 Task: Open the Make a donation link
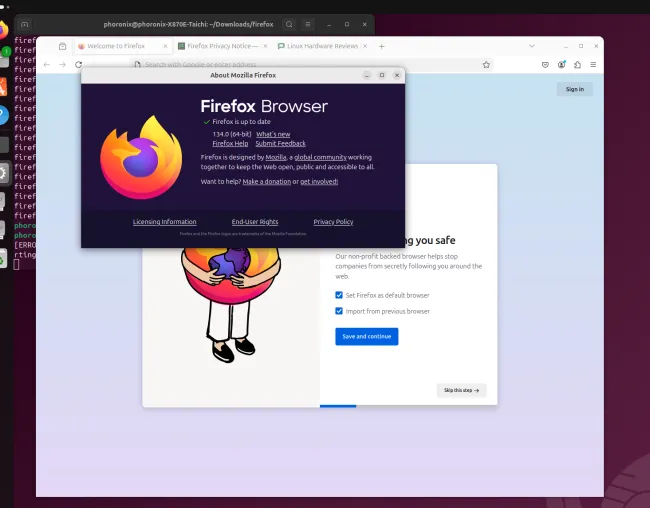(x=267, y=182)
